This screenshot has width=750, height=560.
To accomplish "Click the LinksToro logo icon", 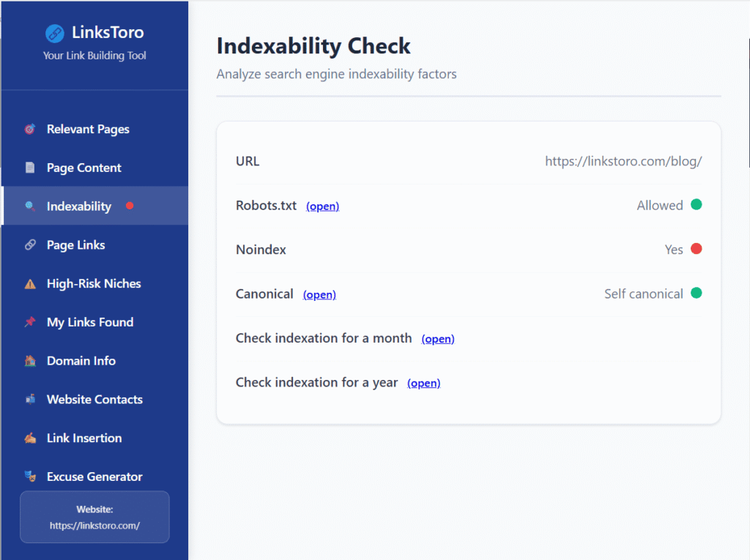I will coord(54,33).
